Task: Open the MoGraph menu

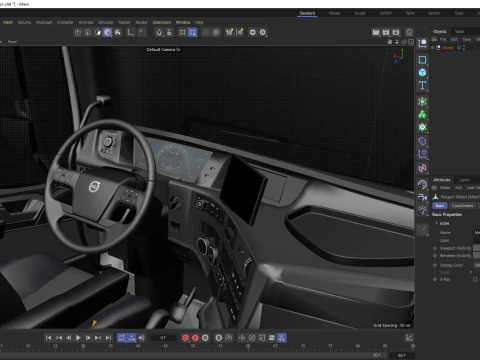Action: [44, 22]
